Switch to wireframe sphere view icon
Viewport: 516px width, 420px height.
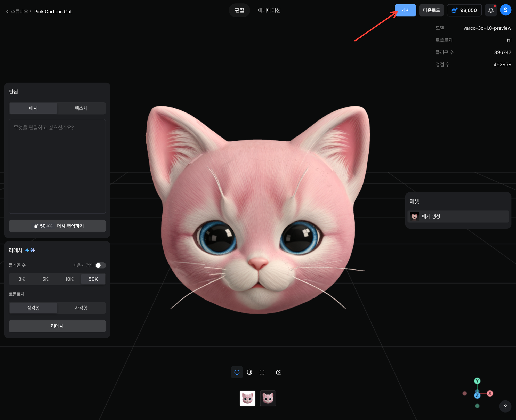click(249, 372)
